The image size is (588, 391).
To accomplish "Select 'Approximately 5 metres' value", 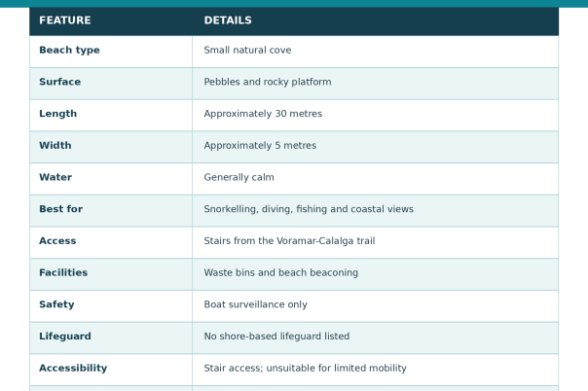I will tap(260, 146).
